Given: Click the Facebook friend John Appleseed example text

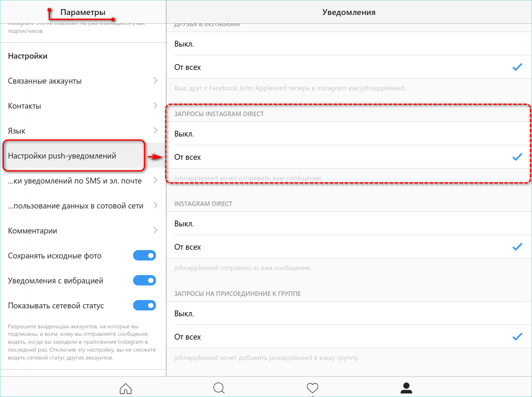Looking at the screenshot, I should (x=290, y=88).
